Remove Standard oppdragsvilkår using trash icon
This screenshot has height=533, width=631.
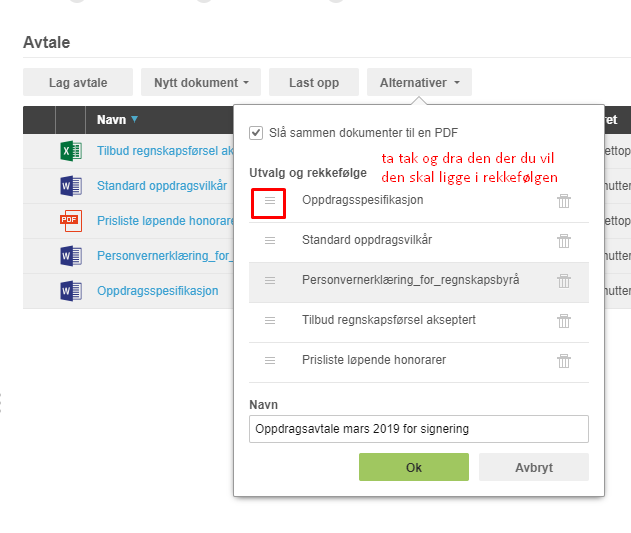(x=564, y=241)
